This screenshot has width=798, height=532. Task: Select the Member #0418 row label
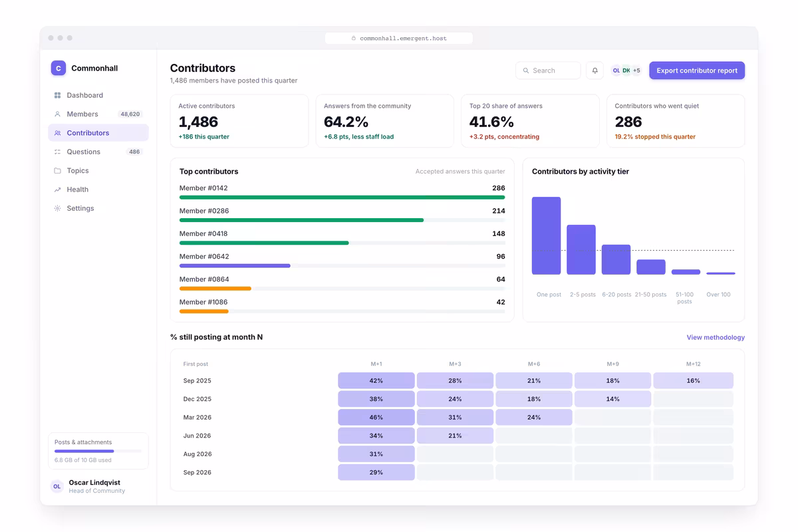click(x=203, y=233)
